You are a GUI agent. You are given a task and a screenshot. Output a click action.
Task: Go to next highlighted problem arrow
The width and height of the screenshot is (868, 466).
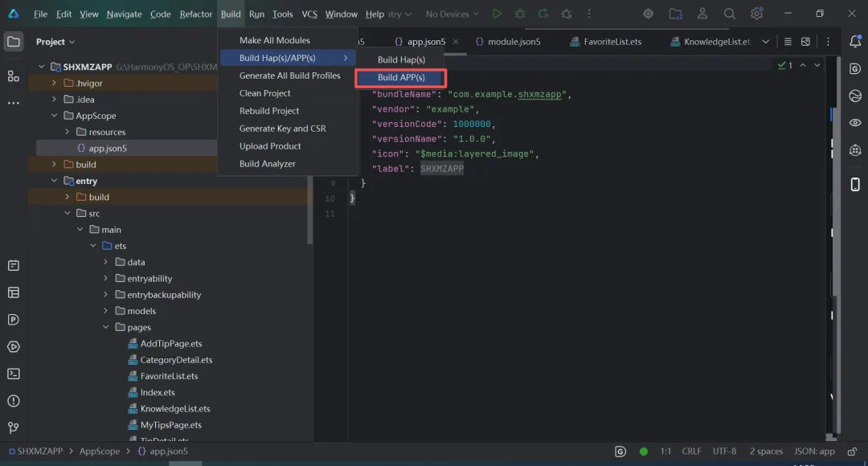[x=817, y=65]
